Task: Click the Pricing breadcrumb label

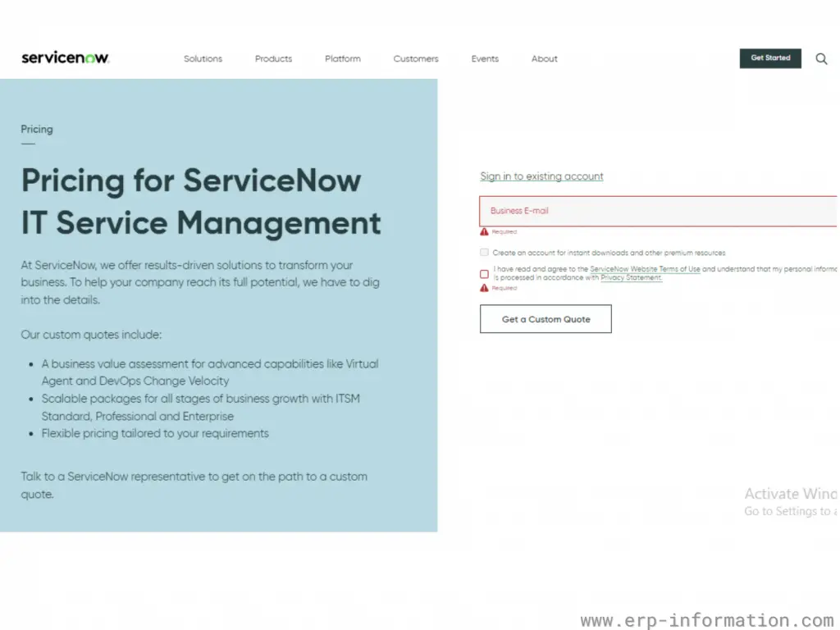Action: [x=37, y=129]
